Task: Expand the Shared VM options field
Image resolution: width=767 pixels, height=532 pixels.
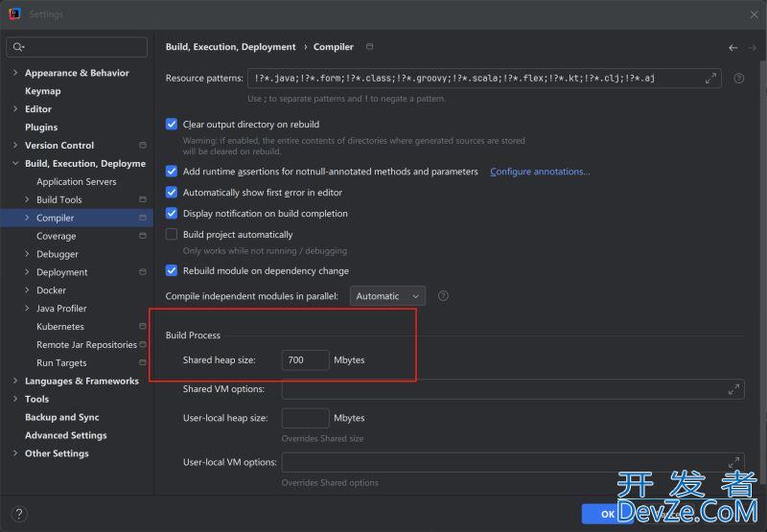Action: [733, 389]
